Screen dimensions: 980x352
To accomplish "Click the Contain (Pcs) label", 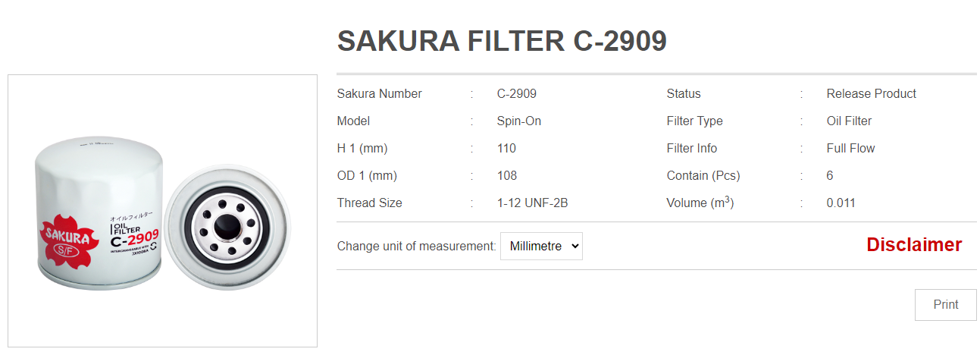I will coord(703,176).
